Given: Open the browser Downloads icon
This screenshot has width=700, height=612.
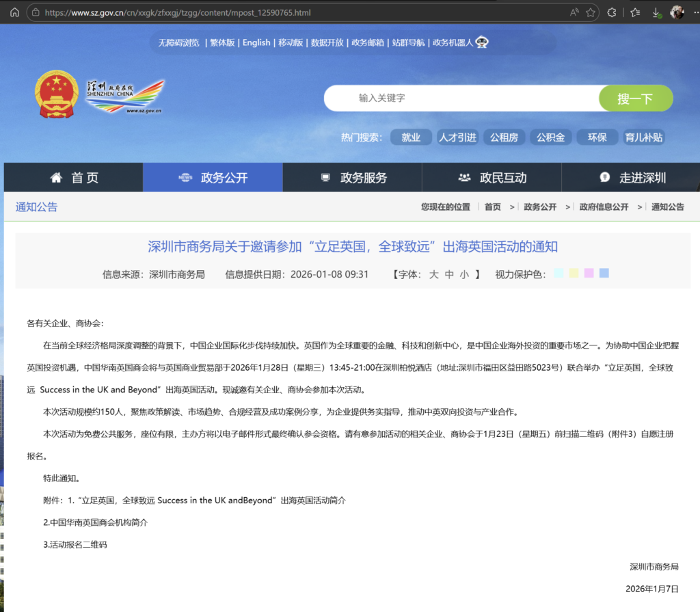Looking at the screenshot, I should pyautogui.click(x=656, y=12).
